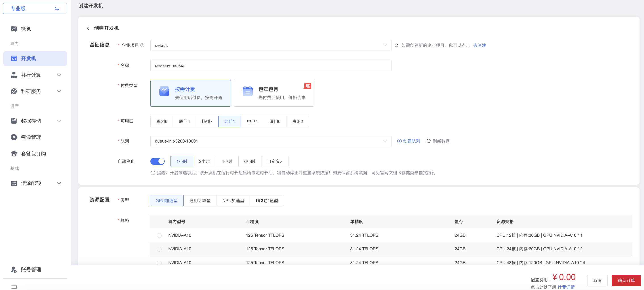The width and height of the screenshot is (644, 290).
Task: Switch to the 通用计算型 tab
Action: 200,200
